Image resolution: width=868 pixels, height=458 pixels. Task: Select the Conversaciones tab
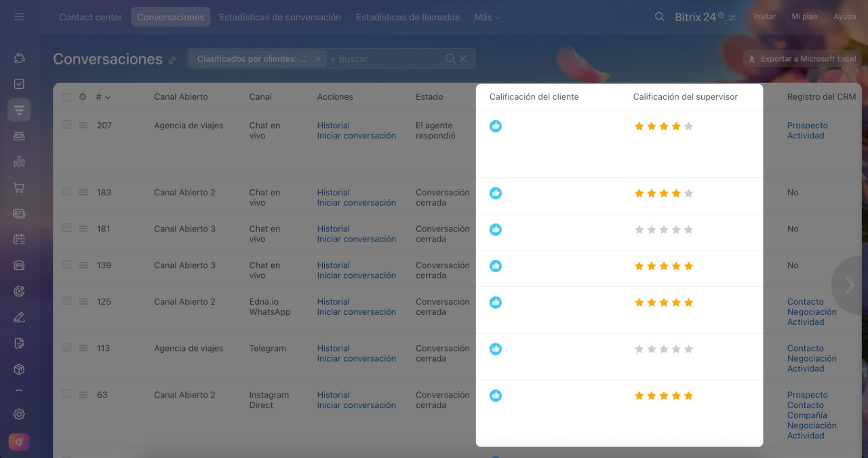click(171, 17)
